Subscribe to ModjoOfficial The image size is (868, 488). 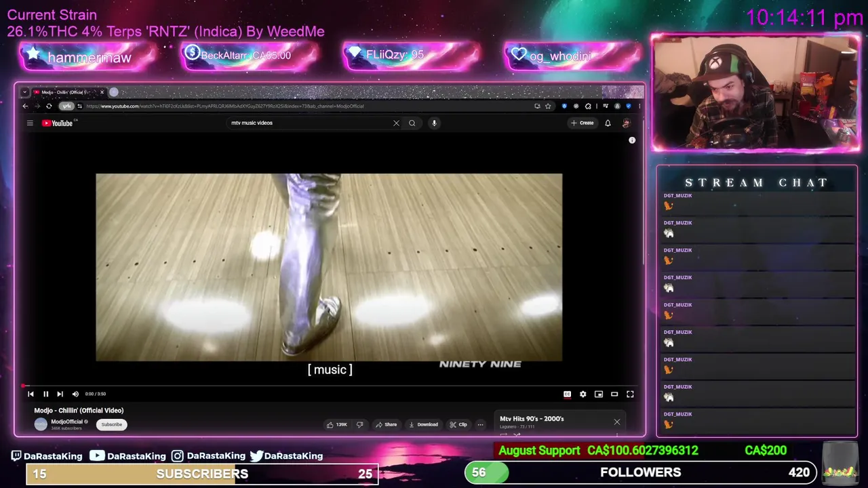112,424
